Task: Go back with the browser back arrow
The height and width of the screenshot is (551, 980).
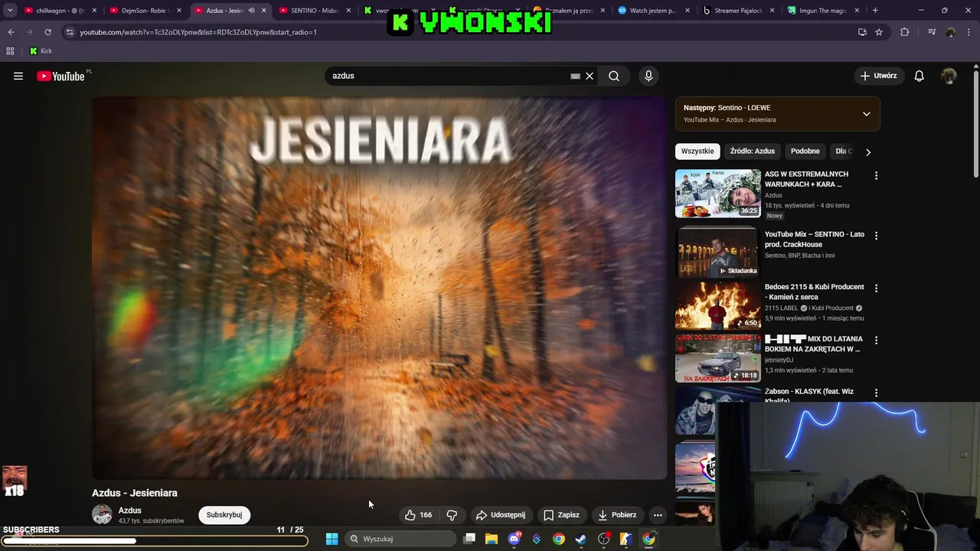Action: click(11, 32)
